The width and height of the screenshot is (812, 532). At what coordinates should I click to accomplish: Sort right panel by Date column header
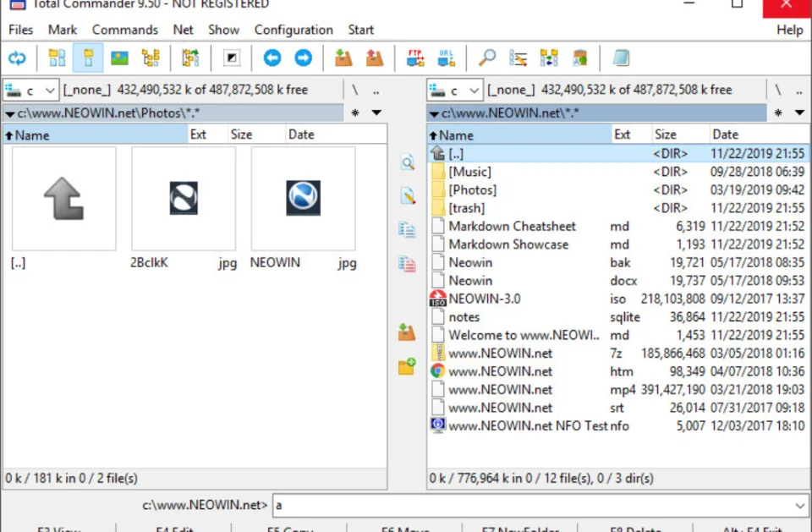pyautogui.click(x=759, y=134)
